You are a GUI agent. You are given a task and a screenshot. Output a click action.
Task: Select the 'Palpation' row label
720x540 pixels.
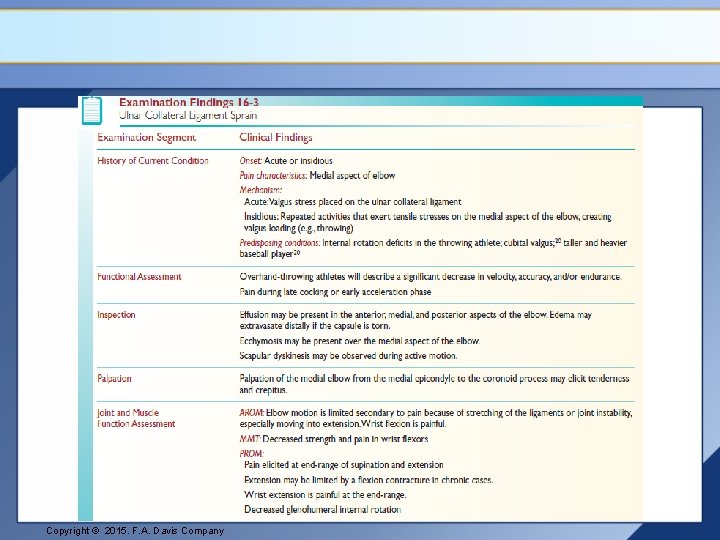114,378
